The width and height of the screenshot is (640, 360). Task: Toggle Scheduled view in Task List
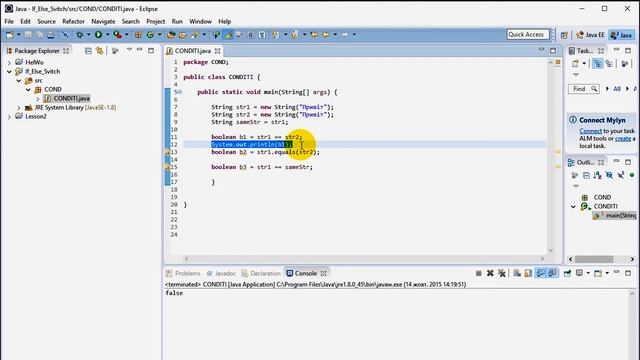[x=609, y=63]
